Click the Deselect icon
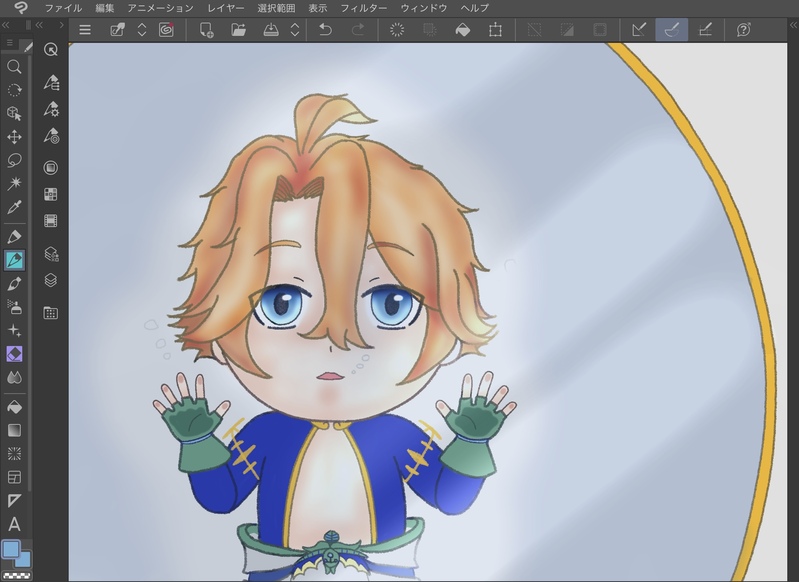 [x=535, y=30]
